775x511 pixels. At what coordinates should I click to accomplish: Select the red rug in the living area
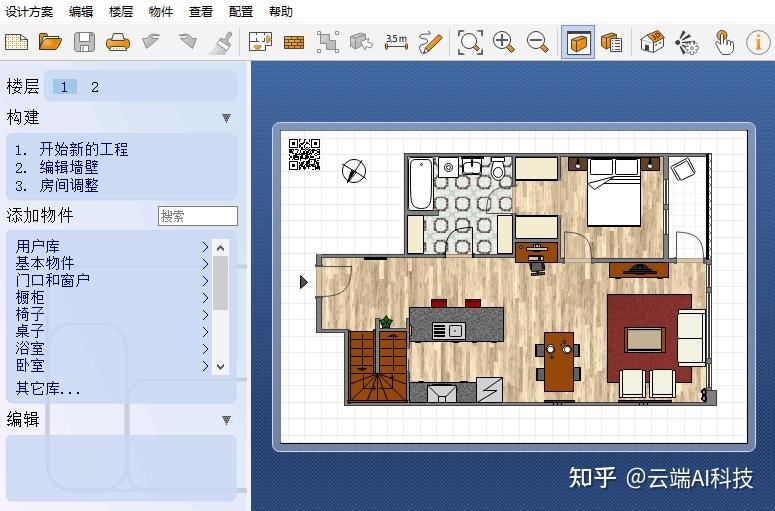click(649, 339)
